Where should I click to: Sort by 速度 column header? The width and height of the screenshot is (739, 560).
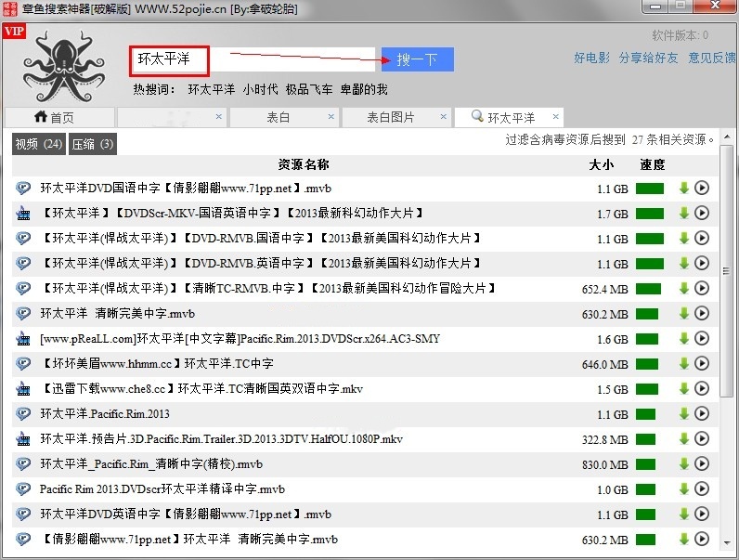tap(653, 164)
